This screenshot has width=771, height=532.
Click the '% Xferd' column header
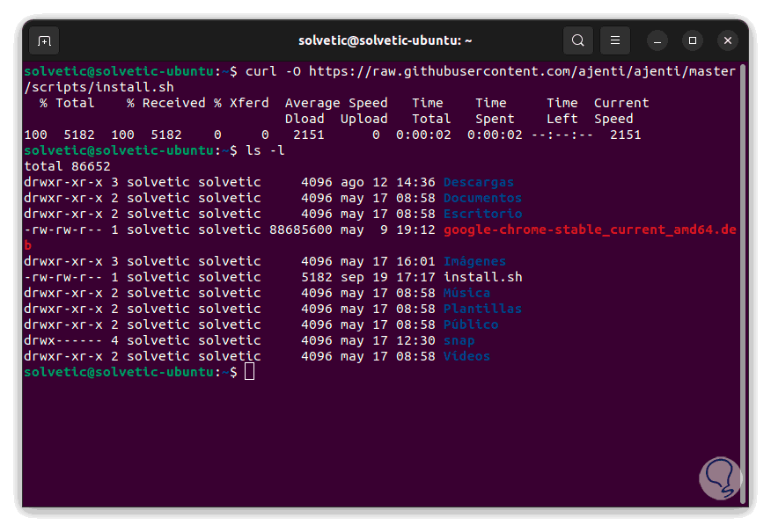(x=241, y=103)
